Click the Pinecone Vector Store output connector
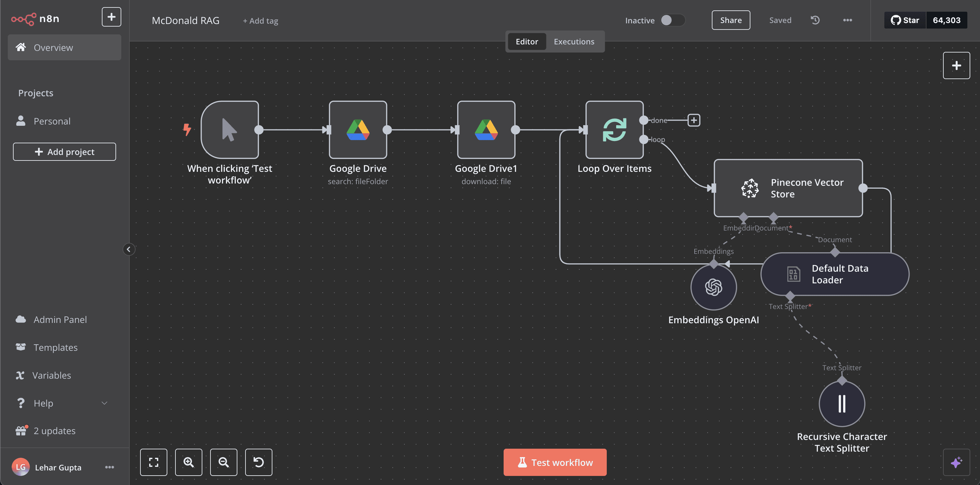This screenshot has width=980, height=485. click(863, 188)
